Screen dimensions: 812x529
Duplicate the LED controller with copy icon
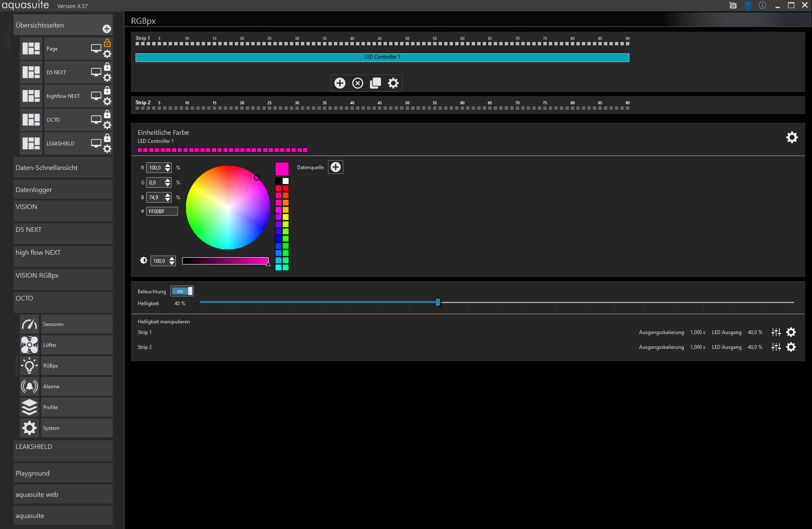tap(375, 83)
